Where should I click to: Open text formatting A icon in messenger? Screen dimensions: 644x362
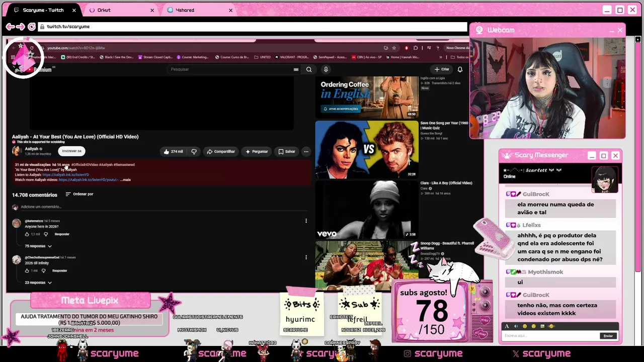507,326
